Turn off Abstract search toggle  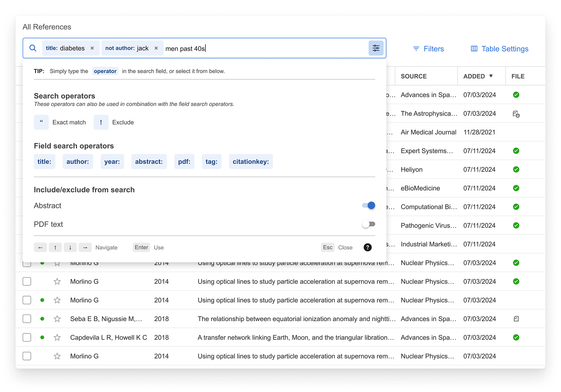[x=368, y=206]
